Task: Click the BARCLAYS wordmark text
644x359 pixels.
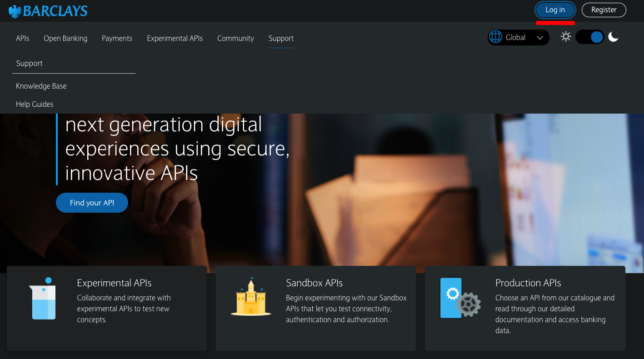Action: click(55, 11)
